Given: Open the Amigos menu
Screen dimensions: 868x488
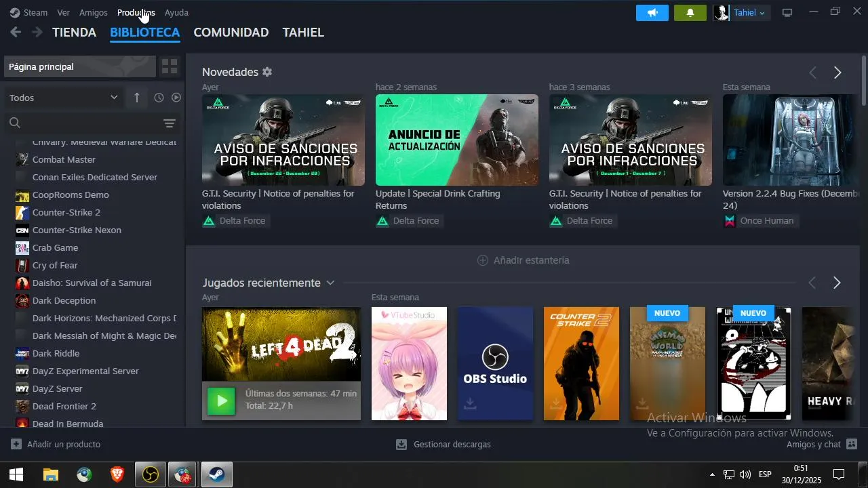Looking at the screenshot, I should [x=94, y=12].
